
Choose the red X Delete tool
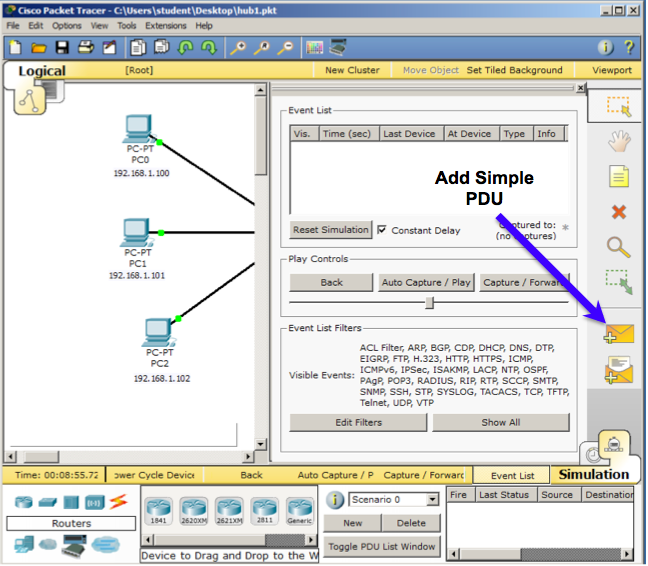[x=619, y=212]
